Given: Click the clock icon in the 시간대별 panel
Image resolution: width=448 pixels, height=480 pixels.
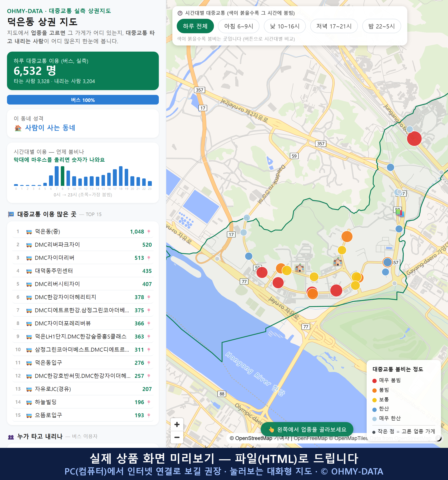Looking at the screenshot, I should [x=180, y=13].
